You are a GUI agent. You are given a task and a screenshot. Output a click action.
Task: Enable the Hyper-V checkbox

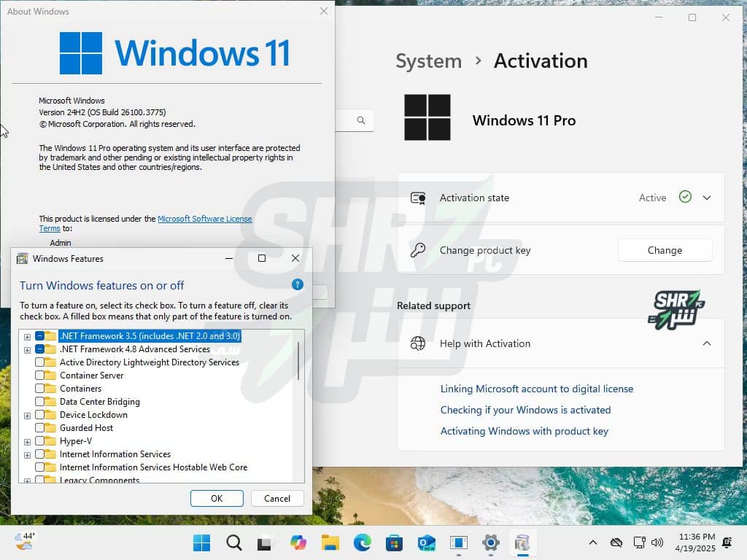[39, 441]
